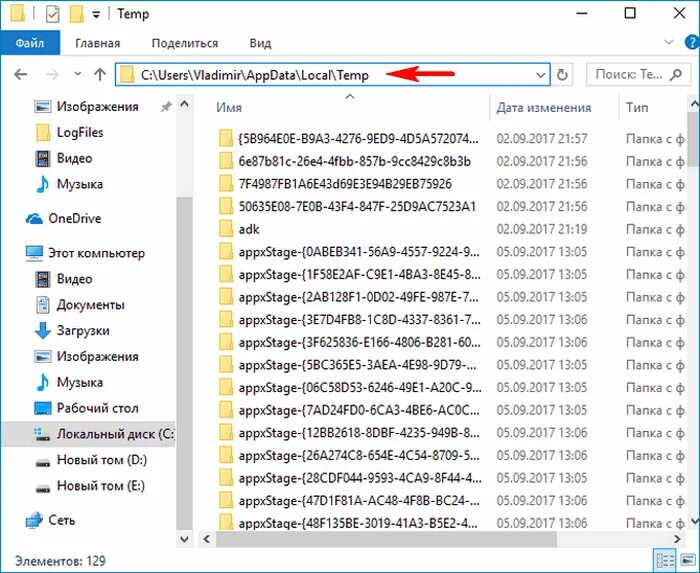This screenshot has height=573, width=700.
Task: Click the file list vertical scroll down arrow
Action: pyautogui.click(x=694, y=520)
